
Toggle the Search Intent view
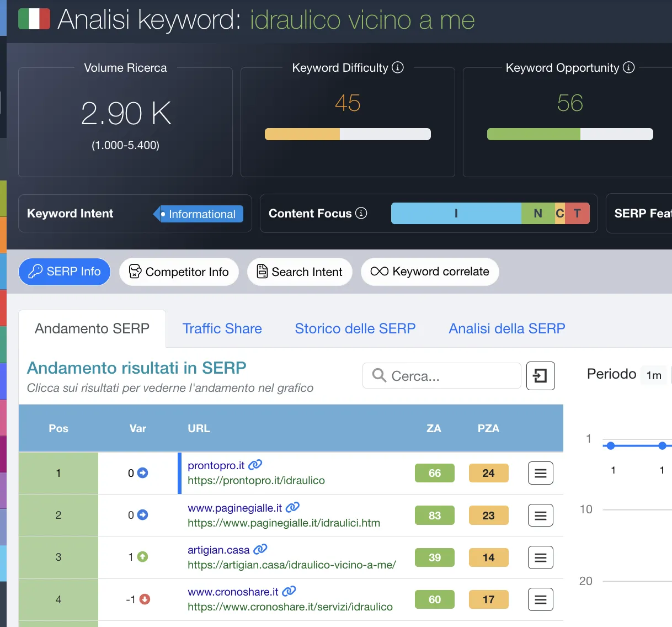click(300, 272)
